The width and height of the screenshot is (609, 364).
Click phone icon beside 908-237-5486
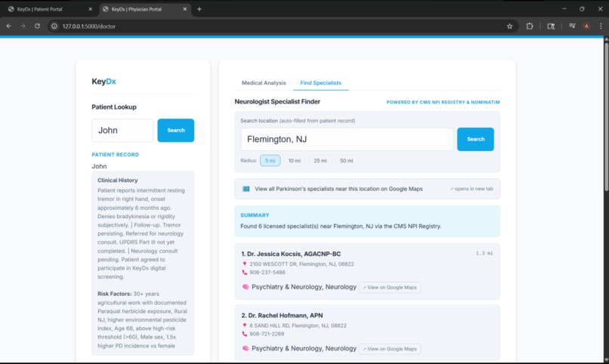244,273
